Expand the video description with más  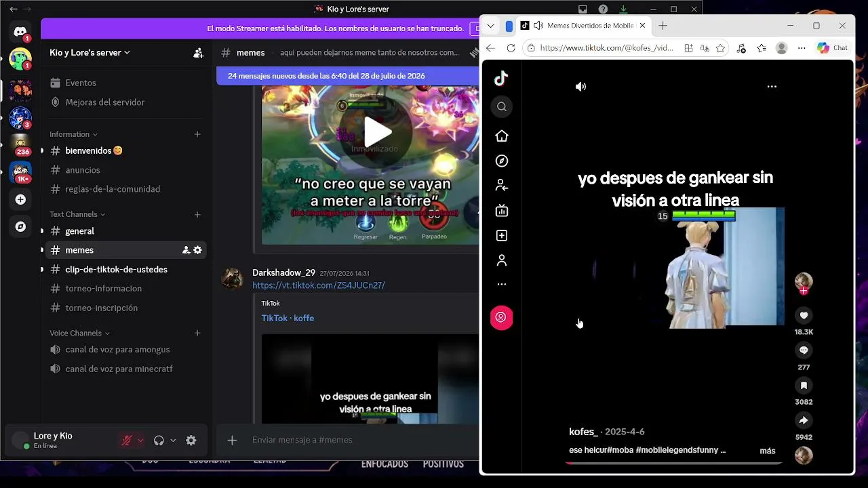[x=768, y=451]
